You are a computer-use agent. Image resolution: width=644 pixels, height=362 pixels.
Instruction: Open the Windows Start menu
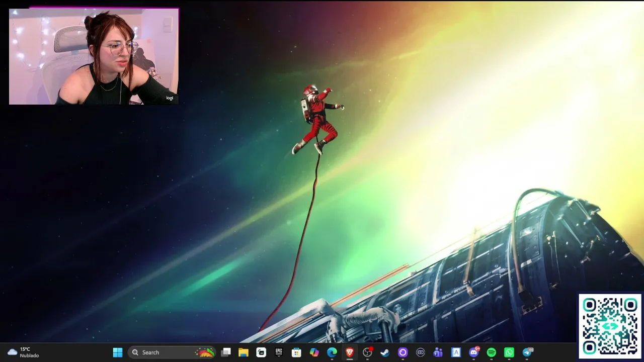pyautogui.click(x=118, y=352)
